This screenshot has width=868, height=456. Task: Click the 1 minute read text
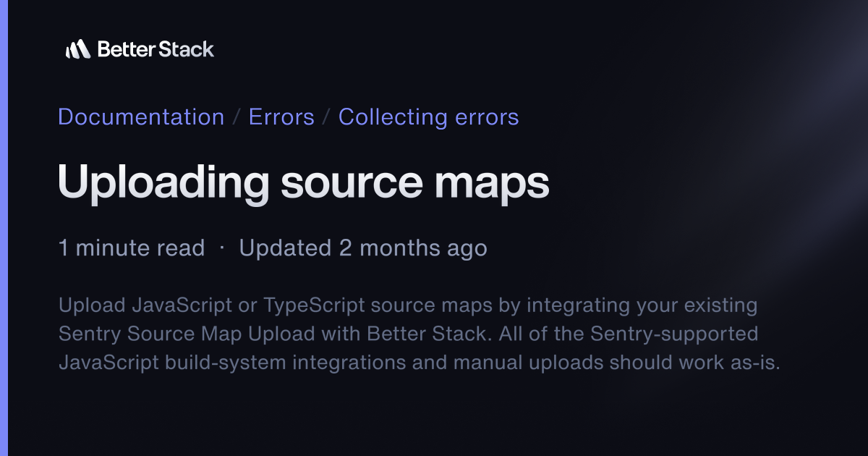coord(132,248)
